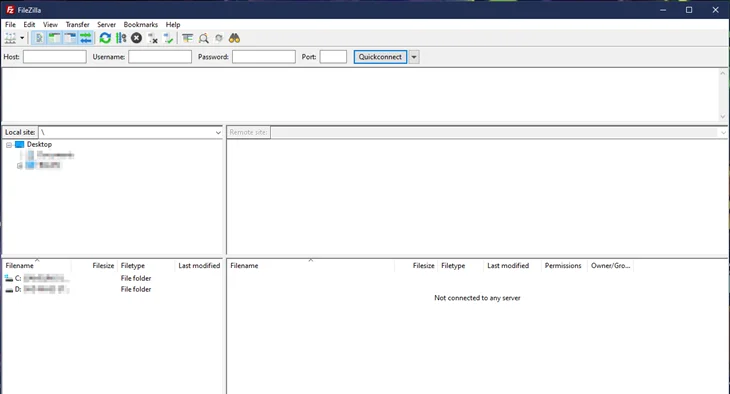Screen dimensions: 730x394
Task: Expand the blurred node under Desktop
Action: pyautogui.click(x=20, y=165)
